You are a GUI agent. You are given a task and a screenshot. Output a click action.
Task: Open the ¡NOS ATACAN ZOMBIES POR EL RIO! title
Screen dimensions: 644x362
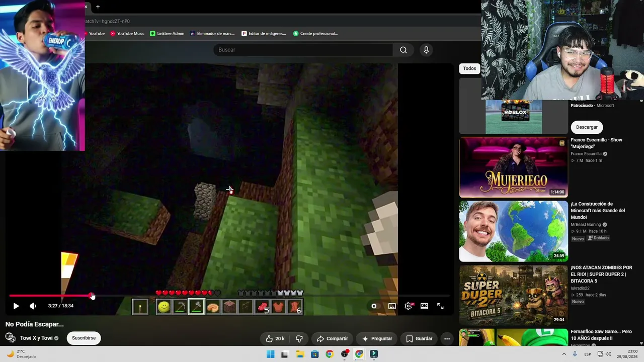click(601, 274)
